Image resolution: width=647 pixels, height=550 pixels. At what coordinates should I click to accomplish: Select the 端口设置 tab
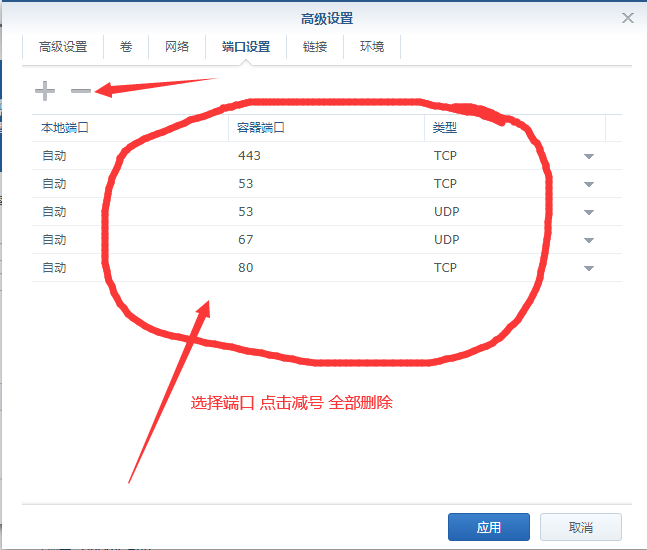pyautogui.click(x=245, y=47)
